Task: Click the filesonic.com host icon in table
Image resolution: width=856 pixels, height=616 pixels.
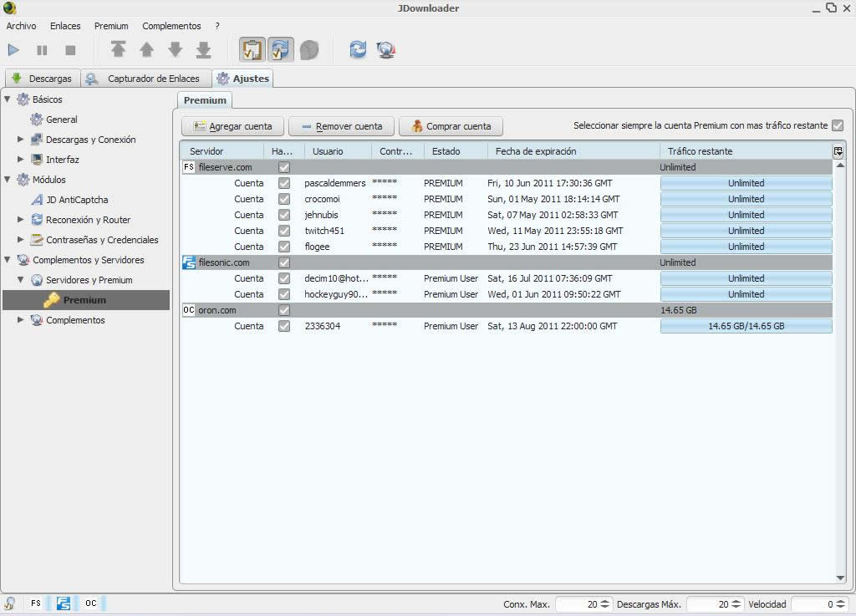Action: coord(189,262)
